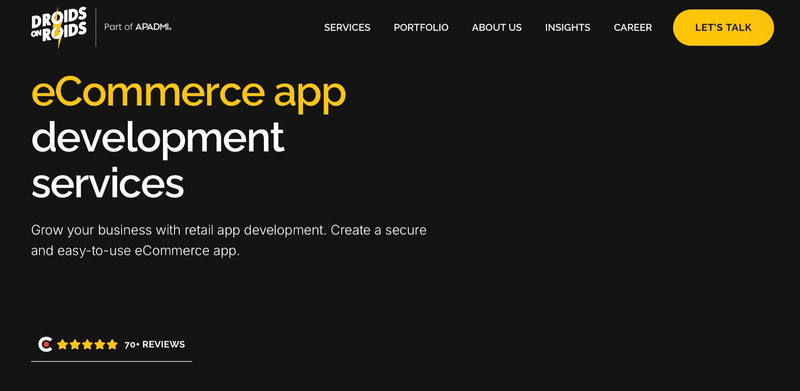Click the 'Grow your business' paragraph
The width and height of the screenshot is (800, 391).
[229, 240]
